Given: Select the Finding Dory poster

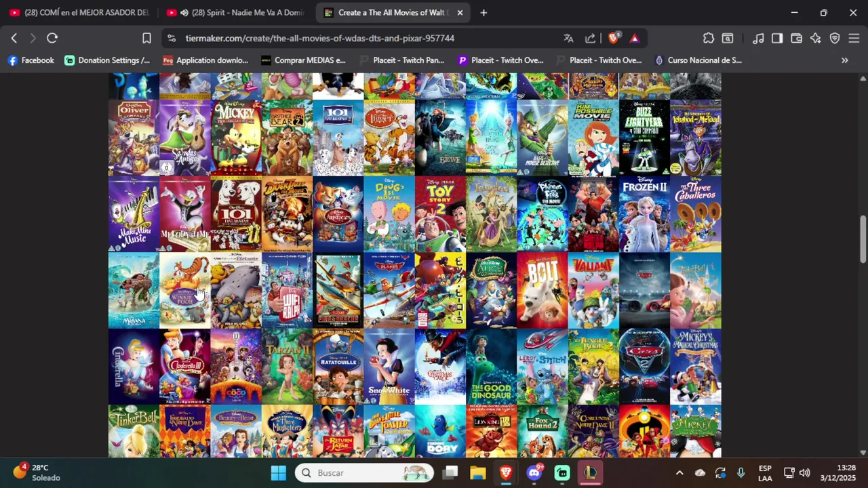Looking at the screenshot, I should [440, 431].
